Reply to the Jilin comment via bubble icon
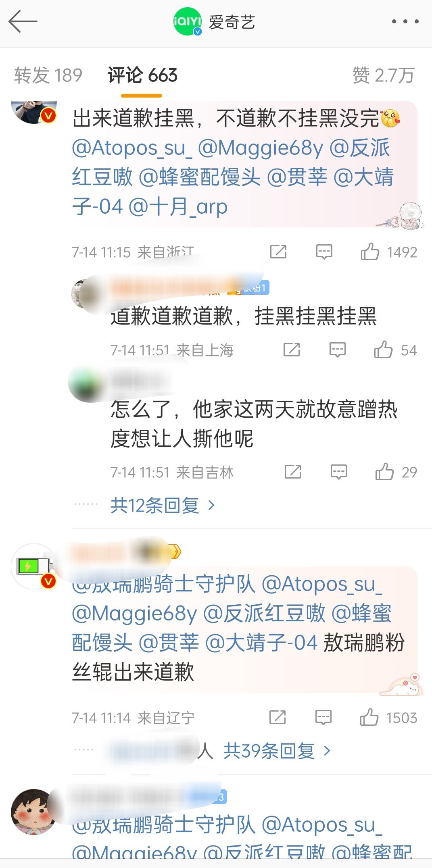 (x=338, y=472)
